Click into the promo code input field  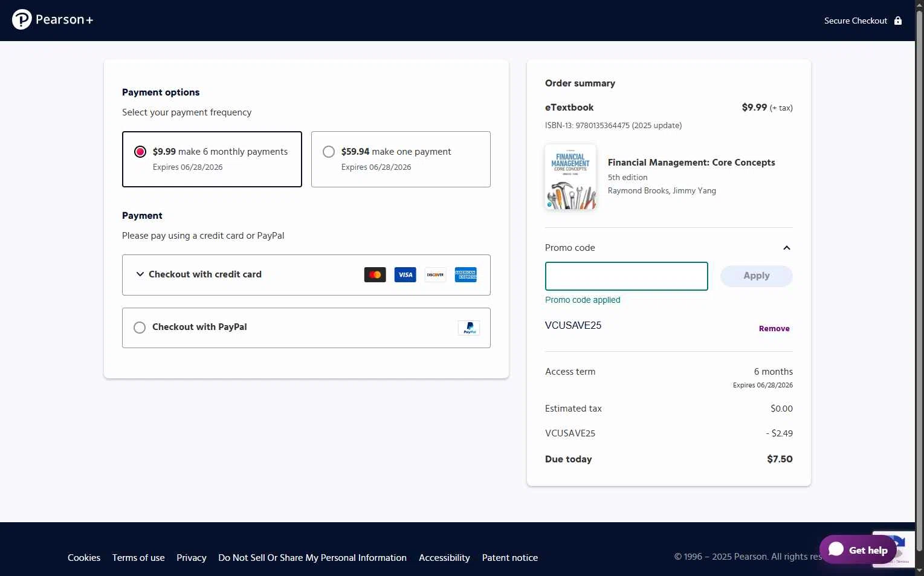[x=627, y=276]
